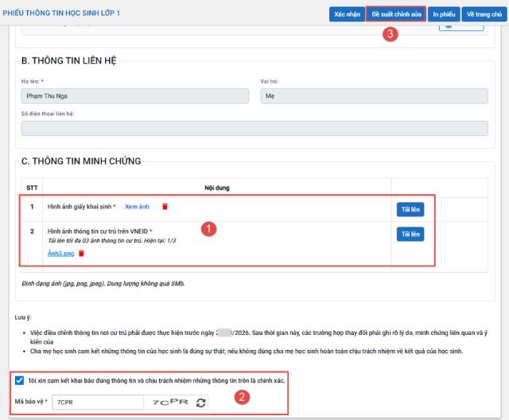The height and width of the screenshot is (420, 509).
Task: Open the Xem ảnh link
Action: pos(137,207)
